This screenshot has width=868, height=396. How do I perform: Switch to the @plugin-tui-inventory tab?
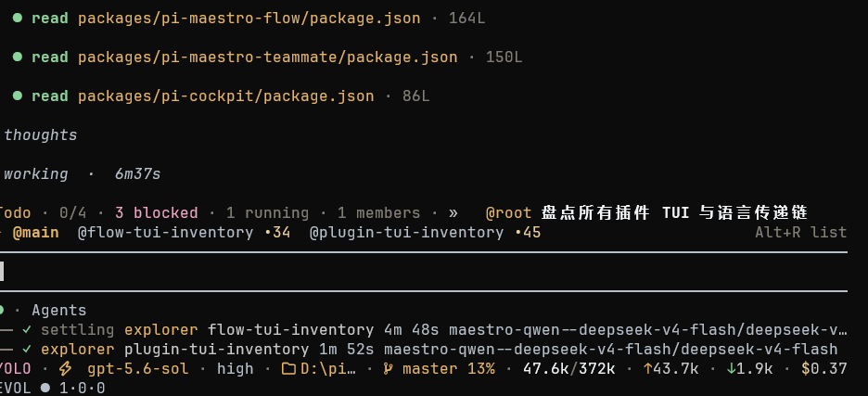tap(425, 233)
